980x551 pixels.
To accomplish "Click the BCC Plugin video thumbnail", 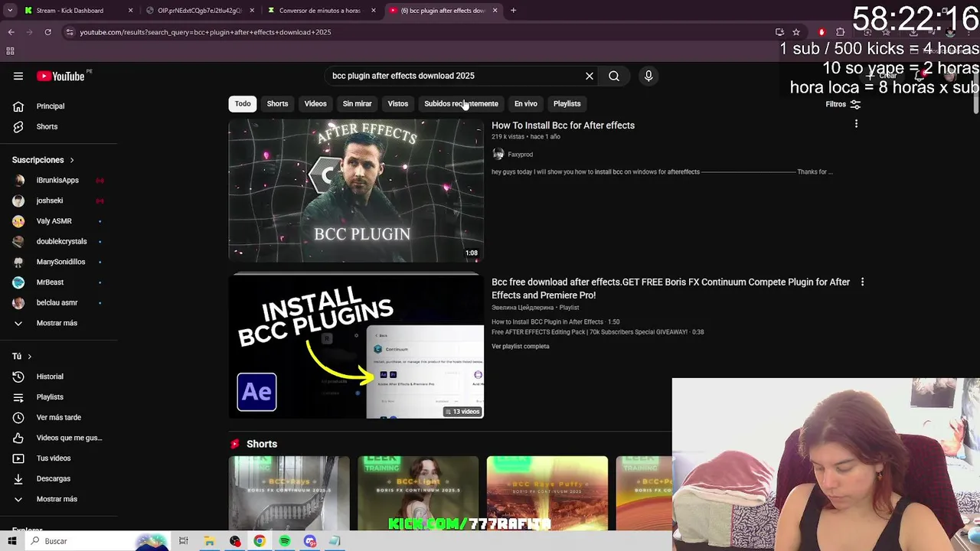I will [356, 191].
